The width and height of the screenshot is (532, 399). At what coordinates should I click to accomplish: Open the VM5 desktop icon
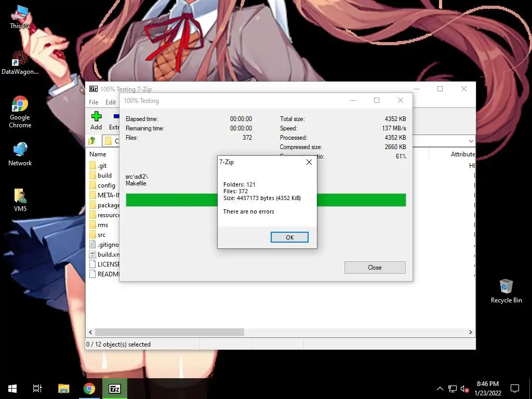20,200
